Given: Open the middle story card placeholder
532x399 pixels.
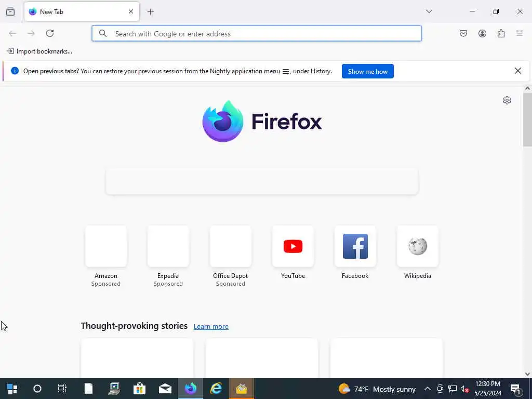Looking at the screenshot, I should pyautogui.click(x=262, y=358).
